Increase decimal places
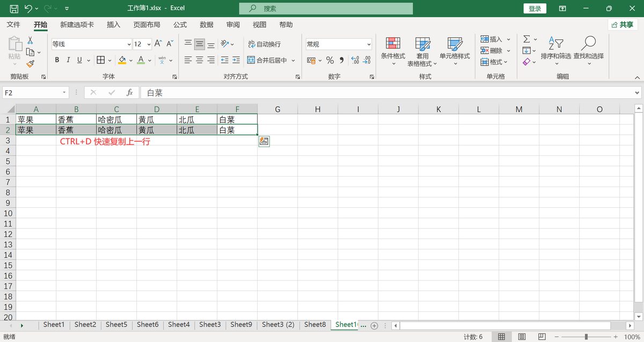This screenshot has width=644, height=342. pyautogui.click(x=355, y=60)
